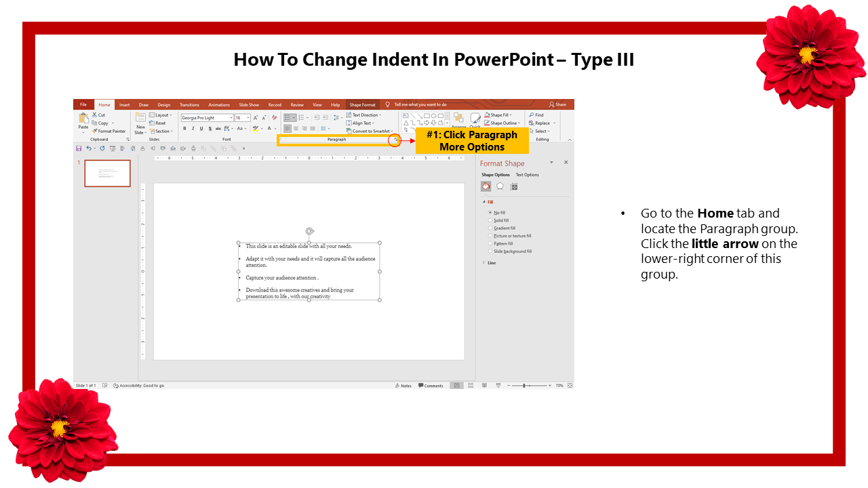Open the font name dropdown showing Georgia Pro Light

point(207,118)
